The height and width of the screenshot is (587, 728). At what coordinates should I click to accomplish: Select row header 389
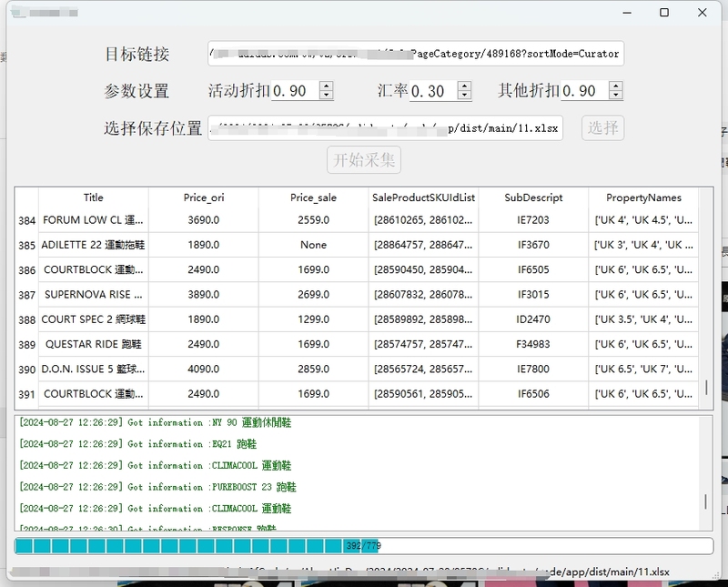pyautogui.click(x=27, y=344)
